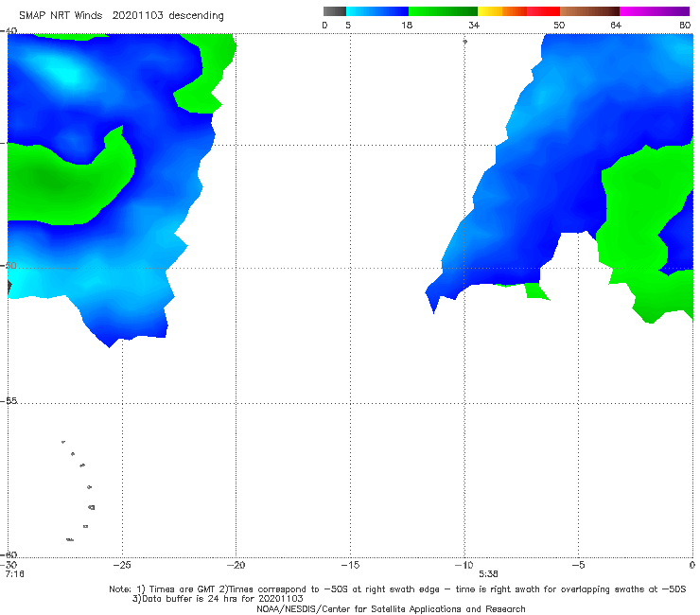Select the brown segment of the color bar
This screenshot has height=615, width=700.
(x=589, y=11)
